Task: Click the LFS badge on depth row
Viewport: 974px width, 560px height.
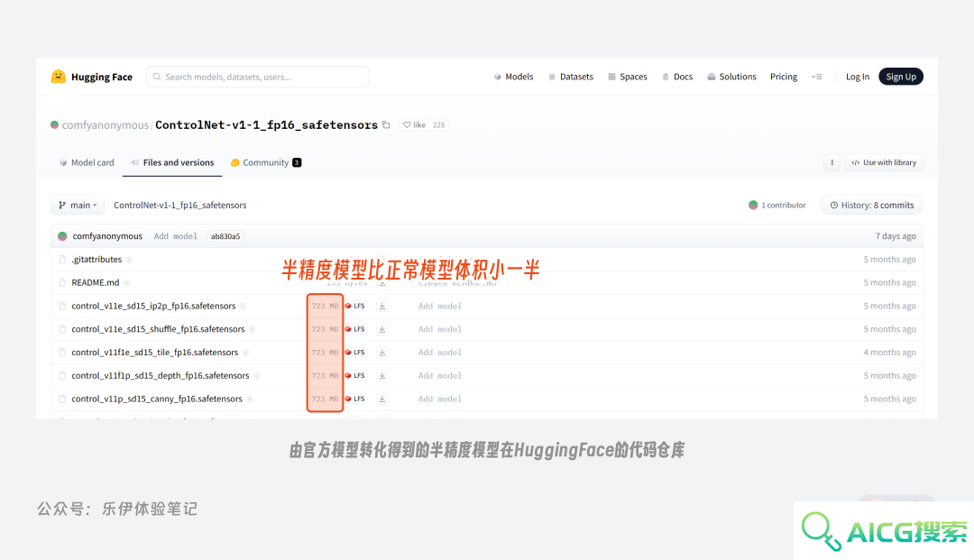Action: click(x=355, y=376)
